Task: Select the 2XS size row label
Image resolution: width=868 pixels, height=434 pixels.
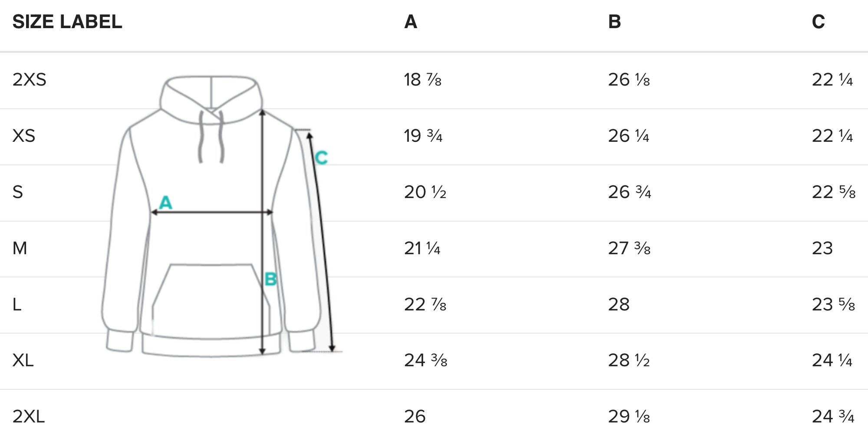Action: pyautogui.click(x=30, y=80)
